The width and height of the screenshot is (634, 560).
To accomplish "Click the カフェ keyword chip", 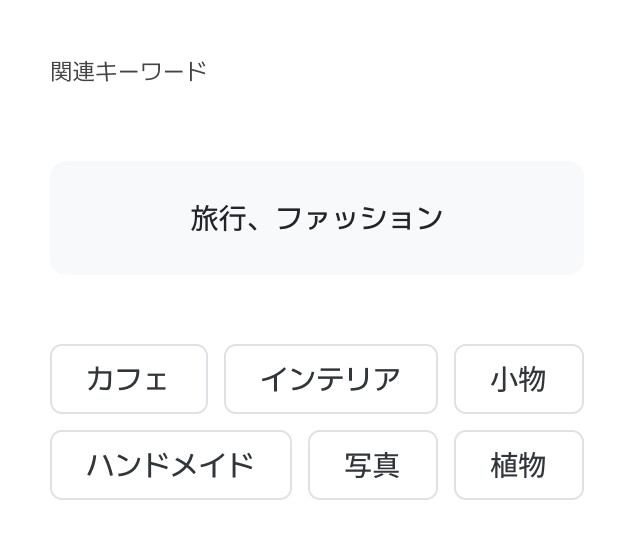I will click(128, 379).
